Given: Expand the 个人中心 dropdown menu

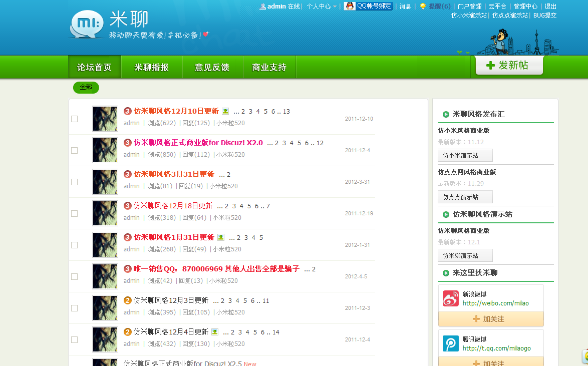Looking at the screenshot, I should click(x=322, y=7).
